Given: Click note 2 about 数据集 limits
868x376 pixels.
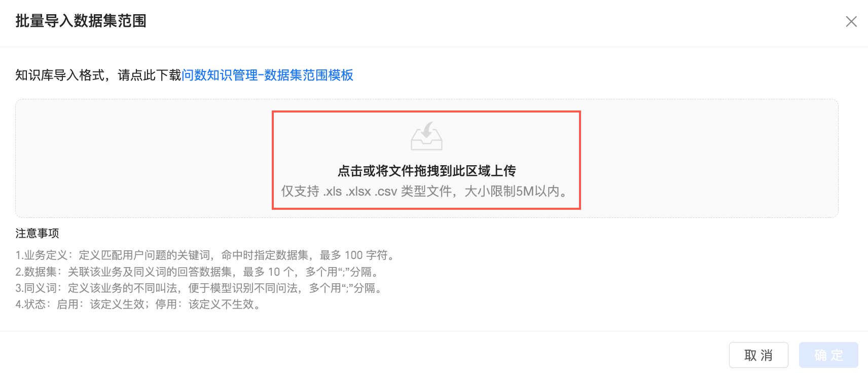Looking at the screenshot, I should (x=197, y=272).
